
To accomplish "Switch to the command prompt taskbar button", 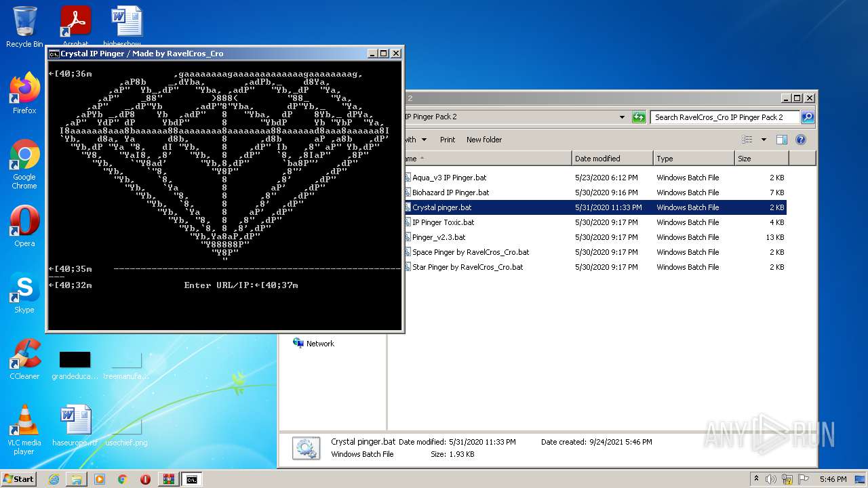I will 192,479.
